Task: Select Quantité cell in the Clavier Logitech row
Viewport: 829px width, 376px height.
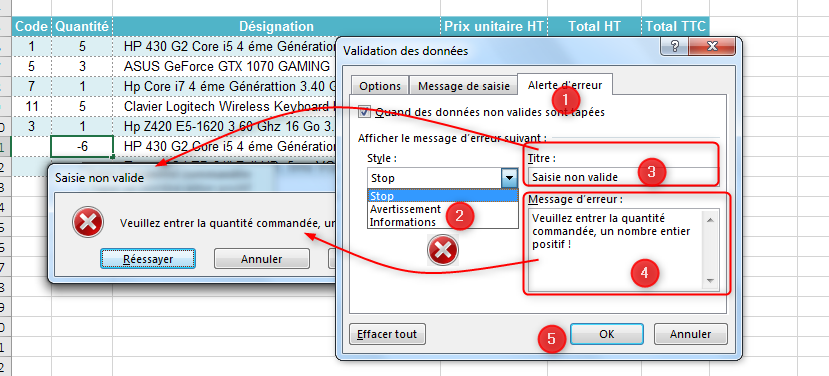Action: coord(82,106)
